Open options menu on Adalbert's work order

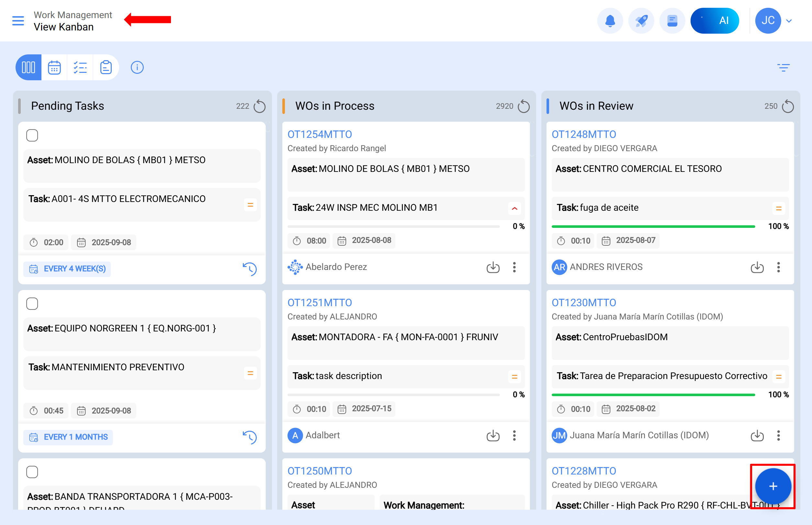pos(514,435)
